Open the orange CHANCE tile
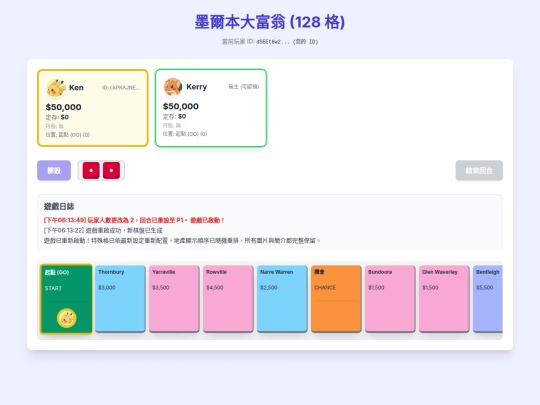 click(x=336, y=299)
